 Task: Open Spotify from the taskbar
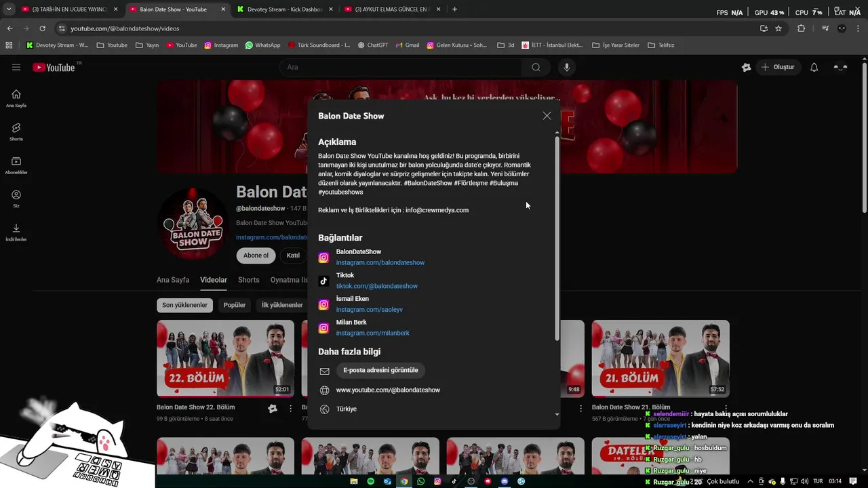coord(370,481)
